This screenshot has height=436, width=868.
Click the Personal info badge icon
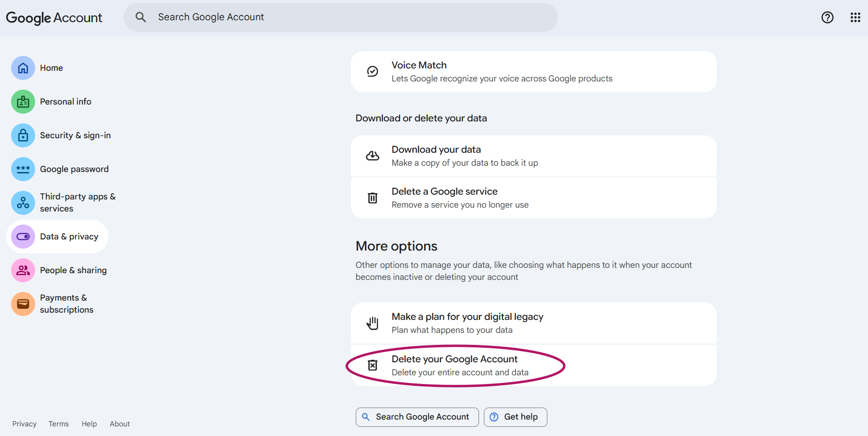coord(23,102)
